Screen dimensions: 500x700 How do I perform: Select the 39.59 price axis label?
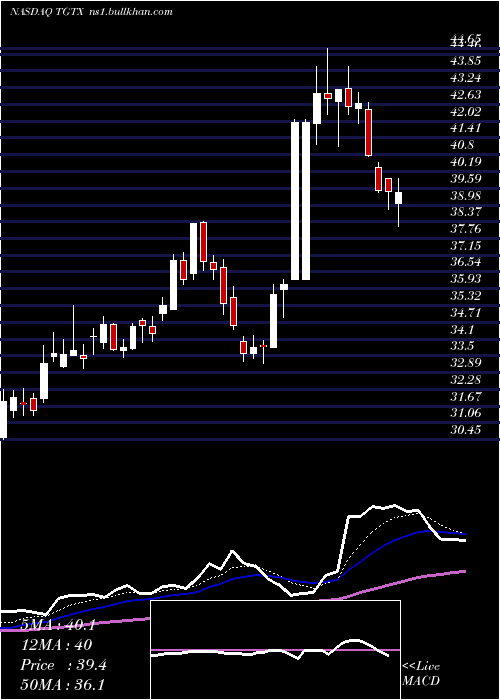coord(464,179)
